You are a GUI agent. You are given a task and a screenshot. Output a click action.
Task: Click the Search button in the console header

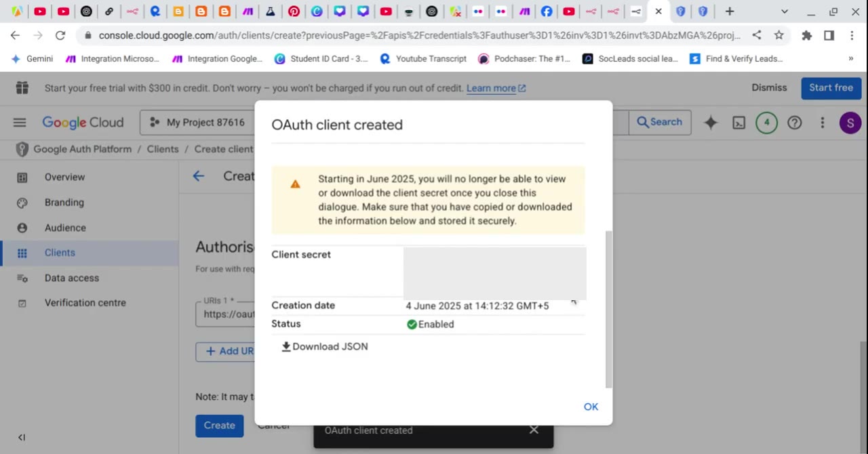pos(660,122)
